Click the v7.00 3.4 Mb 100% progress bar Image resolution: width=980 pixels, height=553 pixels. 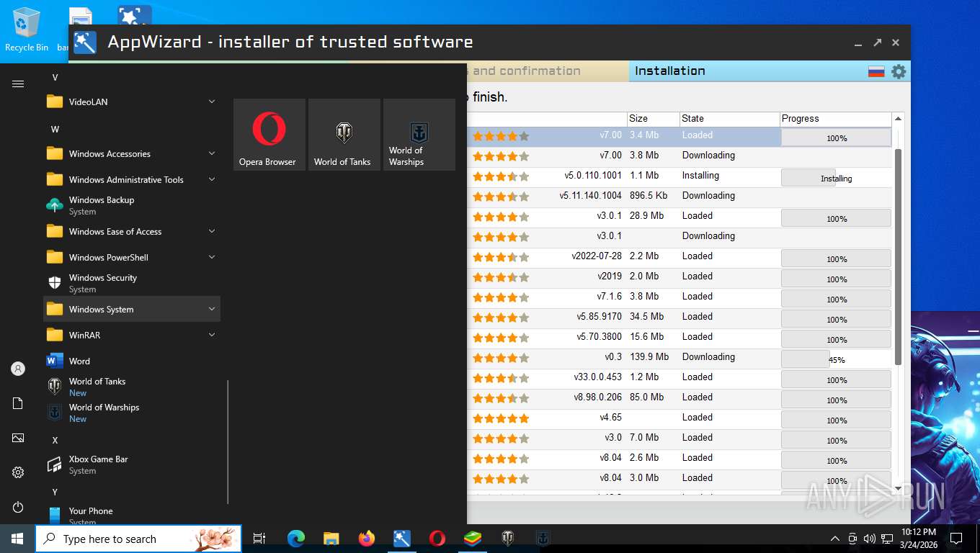coord(836,138)
